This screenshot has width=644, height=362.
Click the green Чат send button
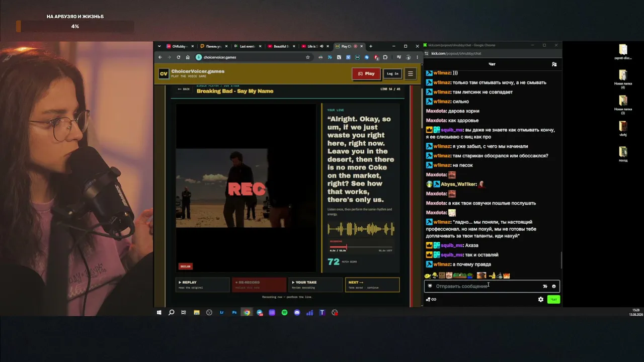click(x=553, y=299)
